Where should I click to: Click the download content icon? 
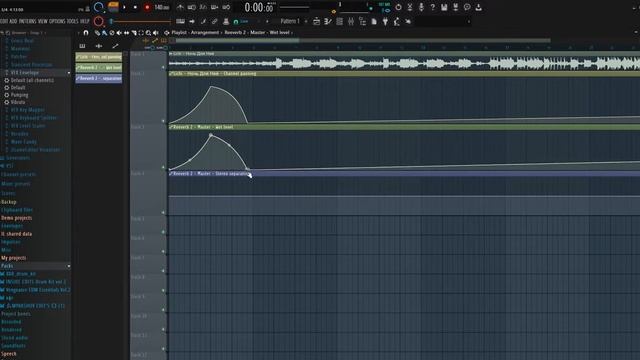478,7
